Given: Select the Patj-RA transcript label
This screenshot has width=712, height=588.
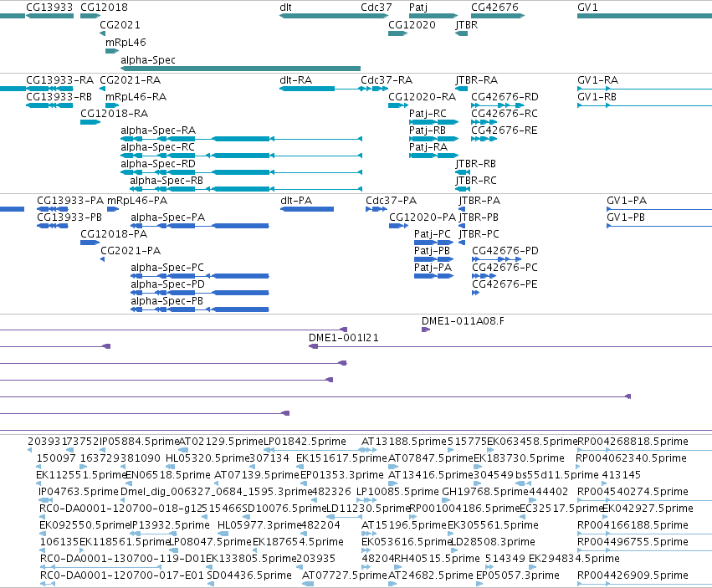Looking at the screenshot, I should [428, 147].
